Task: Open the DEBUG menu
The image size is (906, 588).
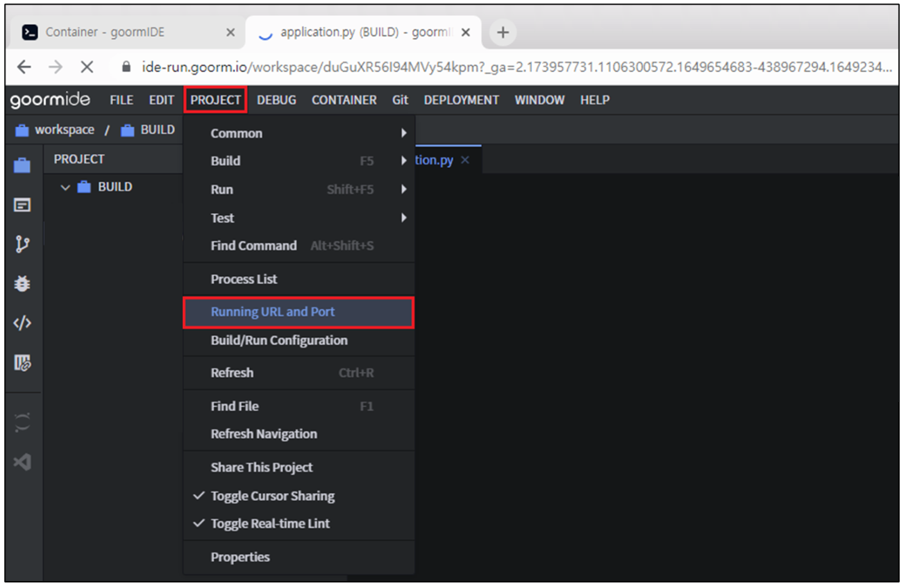Action: point(276,100)
